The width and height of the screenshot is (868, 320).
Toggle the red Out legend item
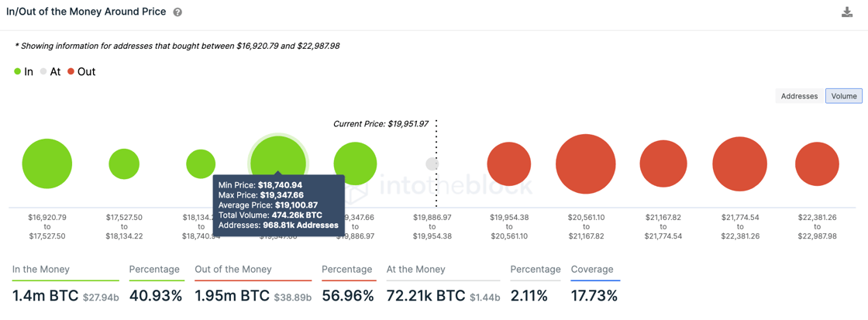[81, 71]
